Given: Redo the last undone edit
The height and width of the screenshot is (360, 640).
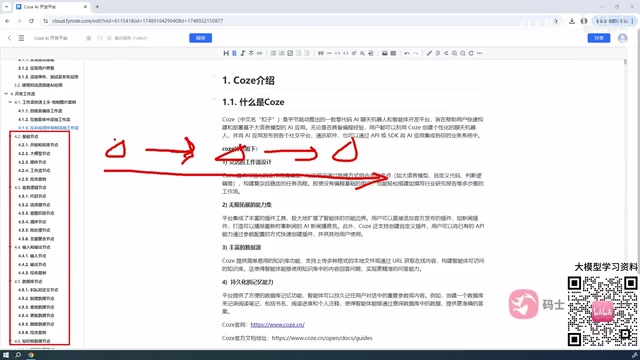Looking at the screenshot, I should coord(416,53).
